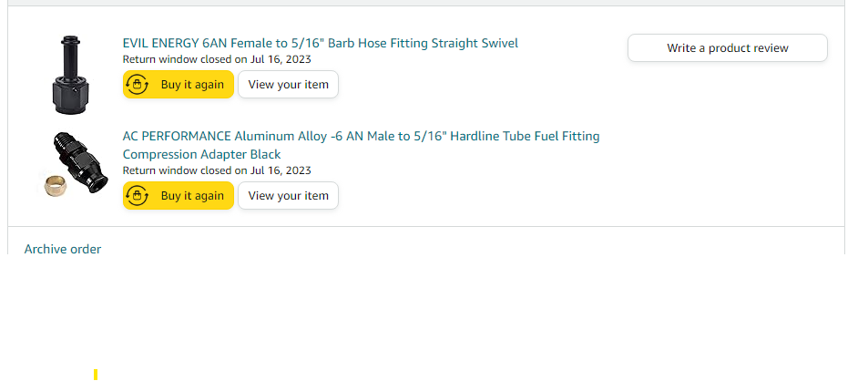Click cart icon on AC PERFORMANCE Buy it again
Viewport: 868px width, 381px height.
coord(137,195)
